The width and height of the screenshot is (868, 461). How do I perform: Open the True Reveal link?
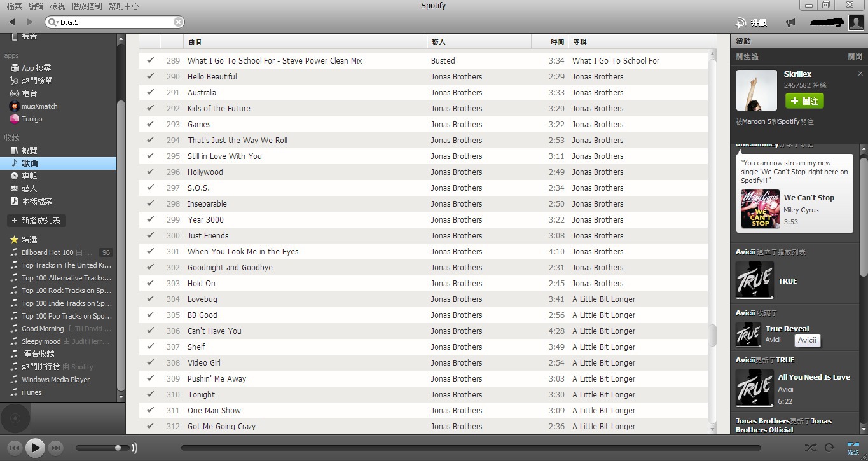tap(787, 329)
